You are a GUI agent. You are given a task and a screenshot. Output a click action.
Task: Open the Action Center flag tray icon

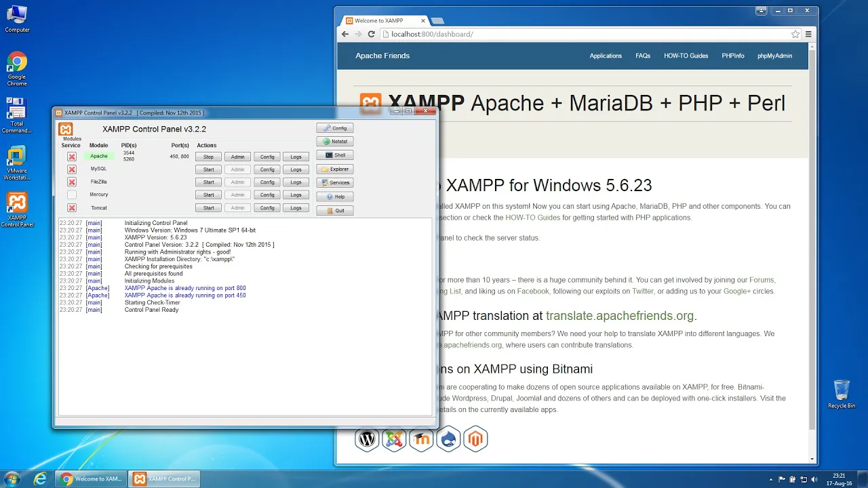[x=782, y=479]
